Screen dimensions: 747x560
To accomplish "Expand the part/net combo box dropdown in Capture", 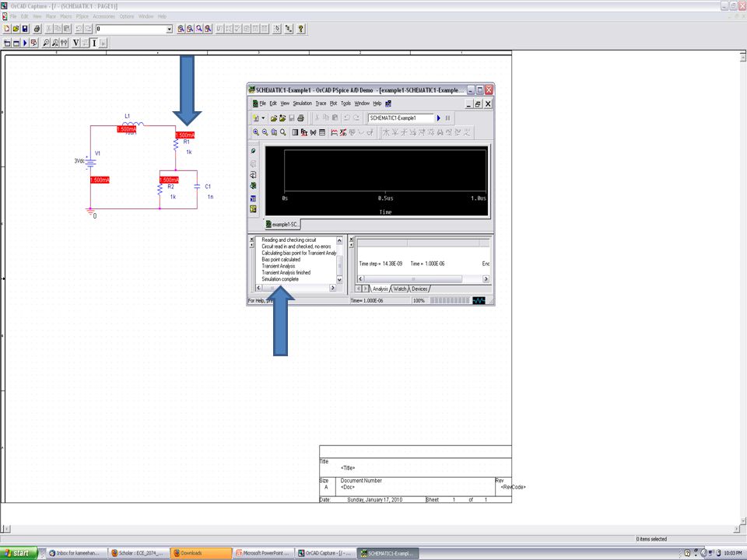I will coord(169,30).
